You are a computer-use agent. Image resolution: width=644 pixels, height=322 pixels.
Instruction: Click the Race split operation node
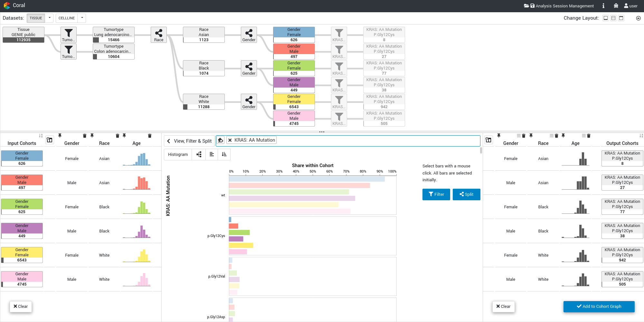click(x=159, y=35)
